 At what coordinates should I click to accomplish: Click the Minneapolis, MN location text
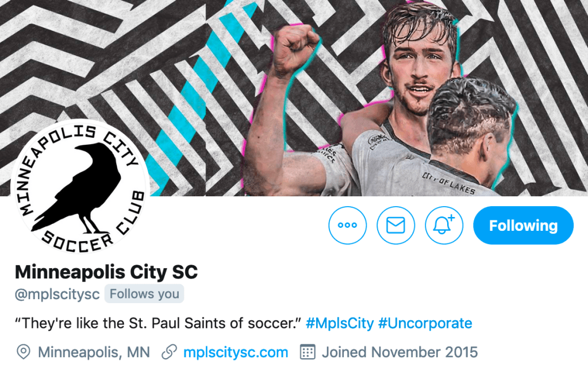(94, 352)
